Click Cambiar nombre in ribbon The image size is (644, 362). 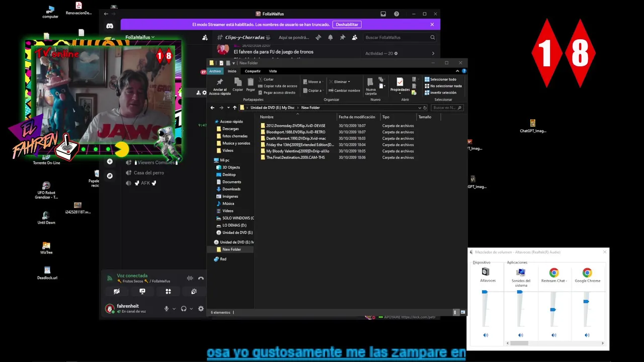pyautogui.click(x=345, y=90)
